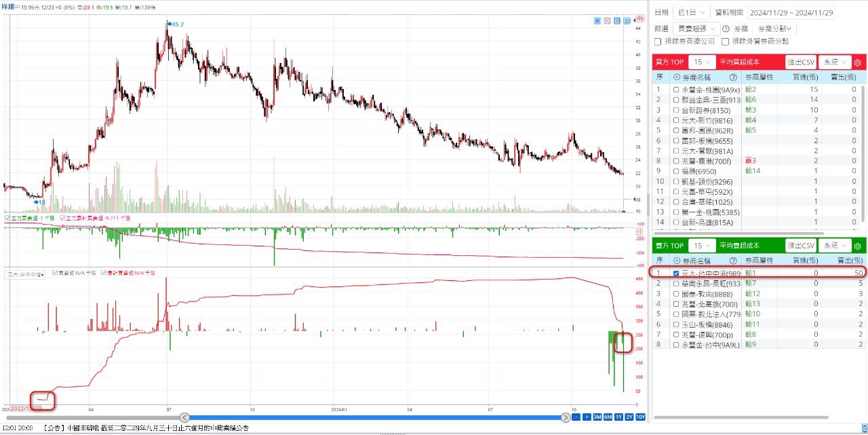868x435 pixels.
Task: Check the 永豐金-桃園 broker checkbox
Action: 676,90
